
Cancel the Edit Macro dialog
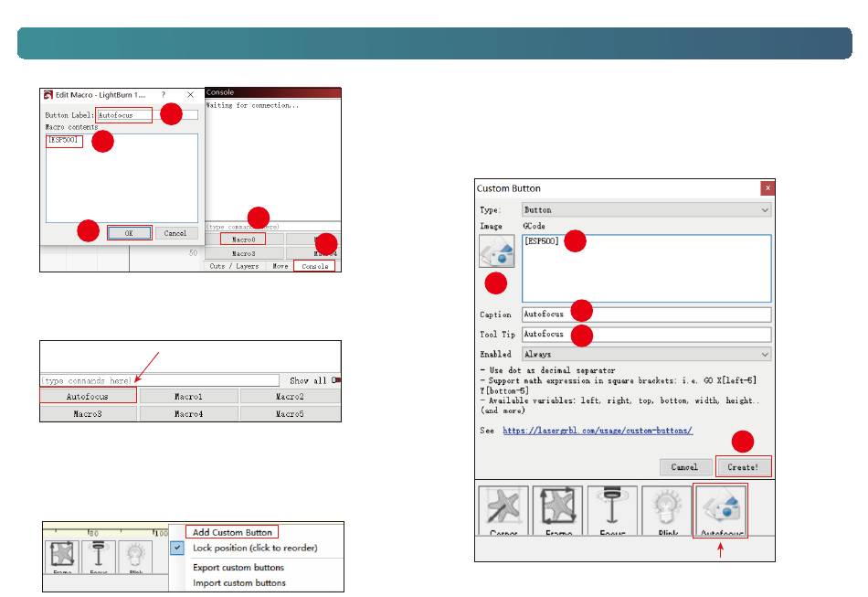(x=175, y=233)
